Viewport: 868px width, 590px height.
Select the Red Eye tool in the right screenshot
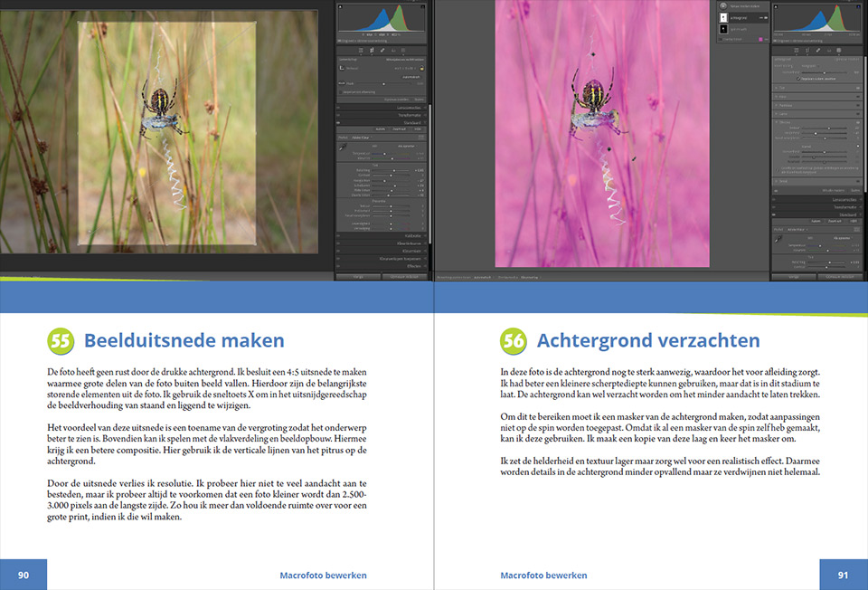click(829, 51)
